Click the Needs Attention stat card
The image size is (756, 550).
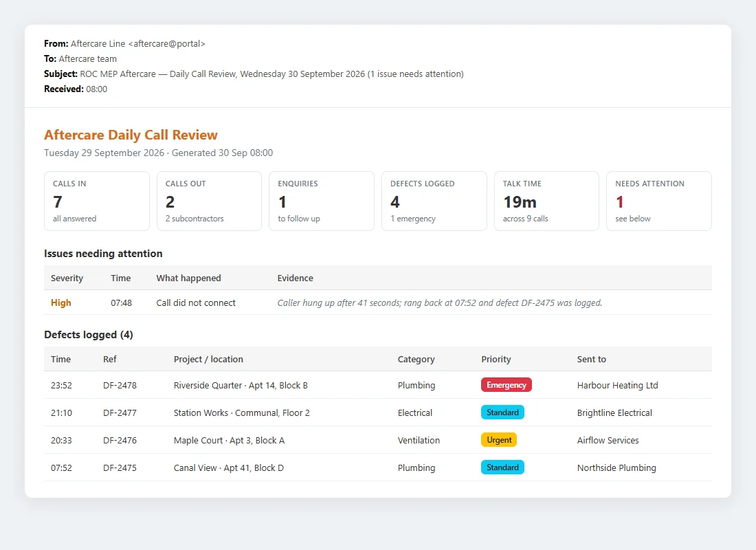[659, 201]
